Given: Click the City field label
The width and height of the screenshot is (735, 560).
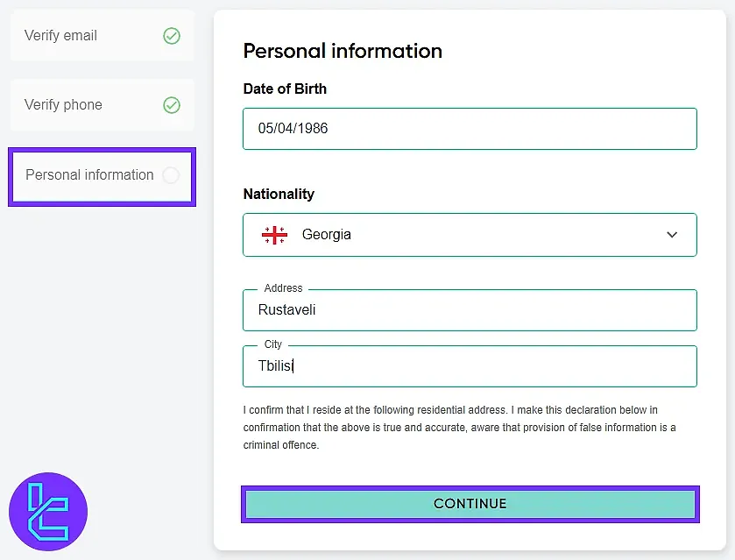Looking at the screenshot, I should click(x=272, y=344).
